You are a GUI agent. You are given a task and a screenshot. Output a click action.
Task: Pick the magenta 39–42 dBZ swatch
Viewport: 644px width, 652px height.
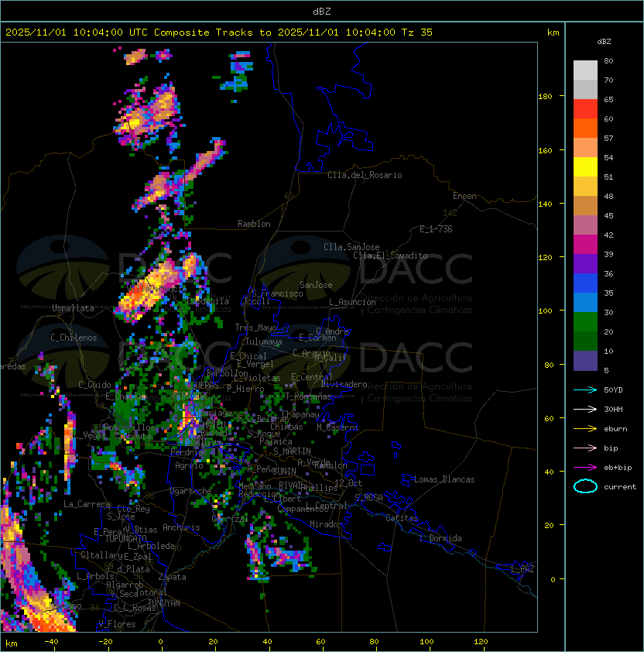tap(585, 244)
